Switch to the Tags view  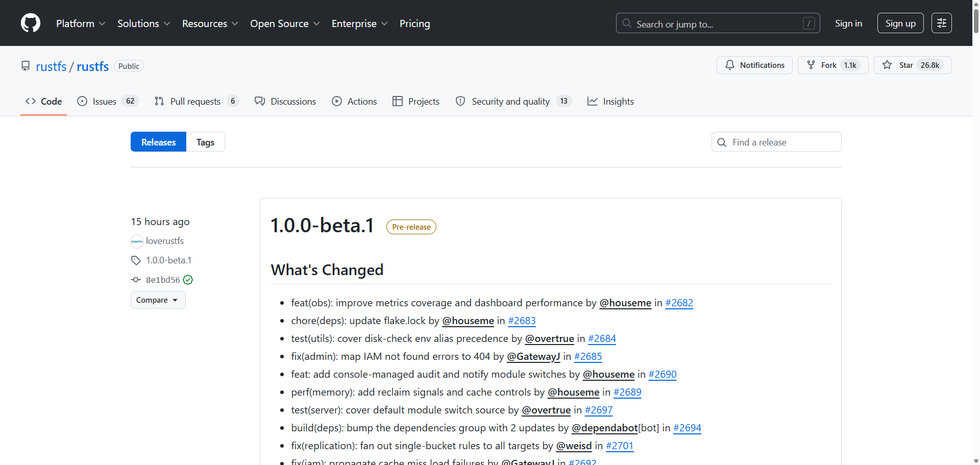(205, 142)
